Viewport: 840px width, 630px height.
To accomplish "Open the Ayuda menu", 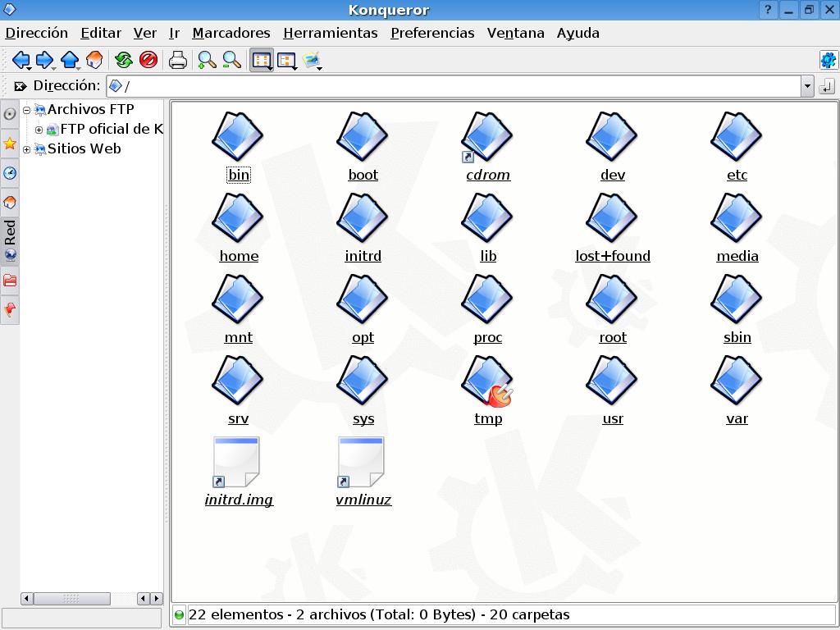I will 577,33.
